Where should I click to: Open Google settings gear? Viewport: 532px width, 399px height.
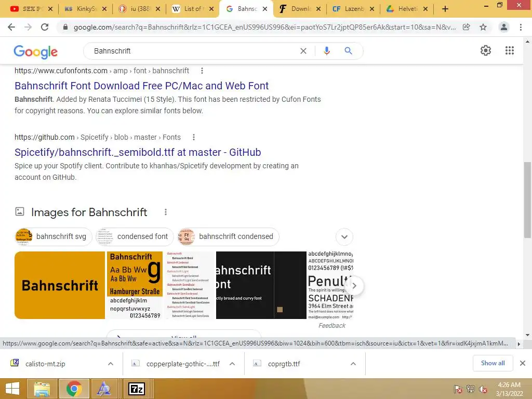(x=486, y=50)
